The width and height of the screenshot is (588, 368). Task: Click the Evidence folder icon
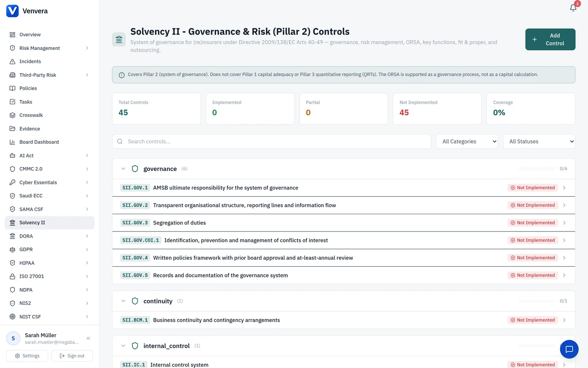point(13,129)
